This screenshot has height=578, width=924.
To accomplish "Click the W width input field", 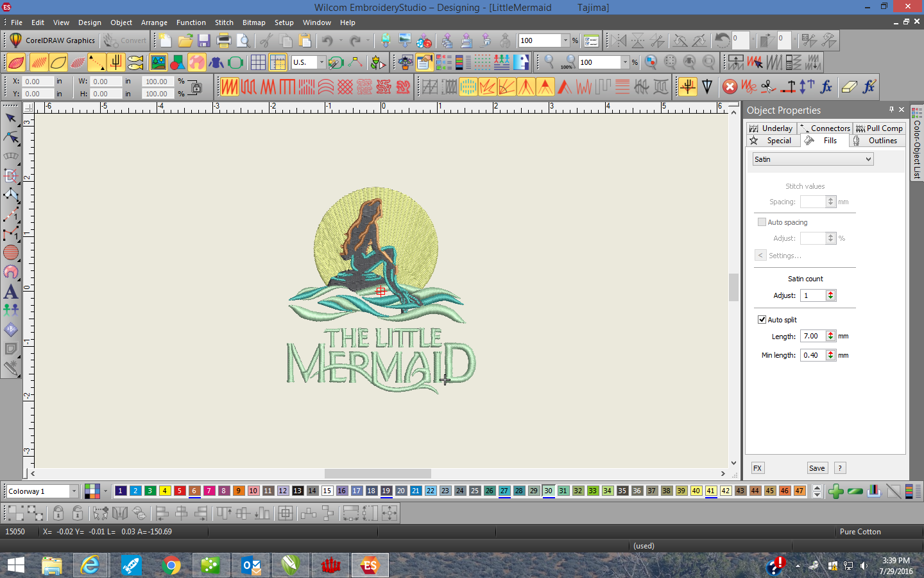I will pyautogui.click(x=106, y=82).
